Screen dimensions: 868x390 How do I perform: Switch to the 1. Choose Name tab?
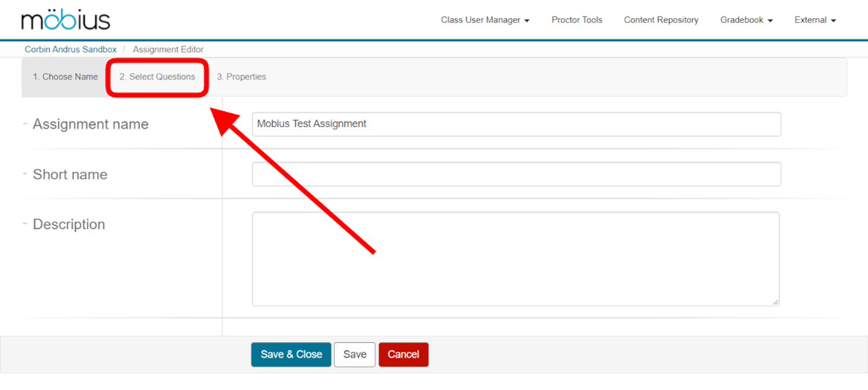click(65, 77)
